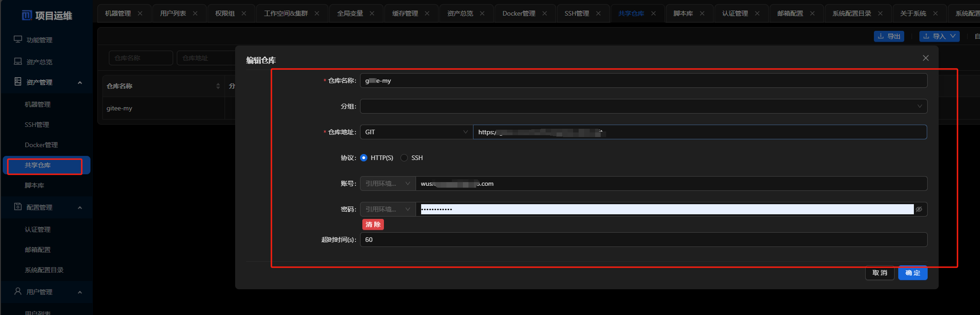Click the 确定 confirm button
980x315 pixels.
coord(912,273)
